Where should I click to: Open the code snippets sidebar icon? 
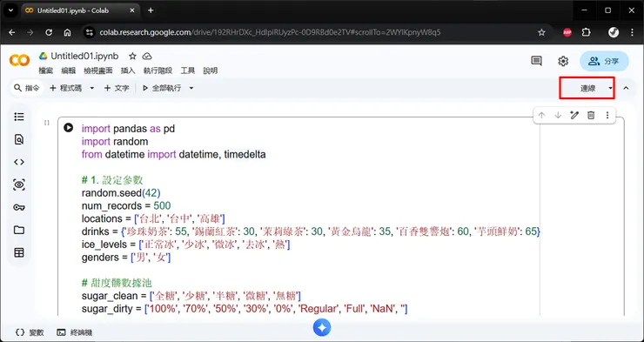click(x=19, y=162)
